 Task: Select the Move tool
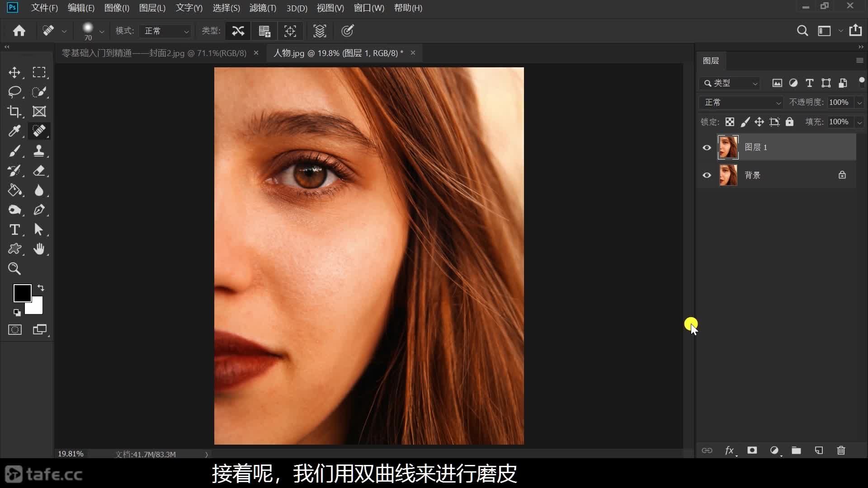click(14, 73)
